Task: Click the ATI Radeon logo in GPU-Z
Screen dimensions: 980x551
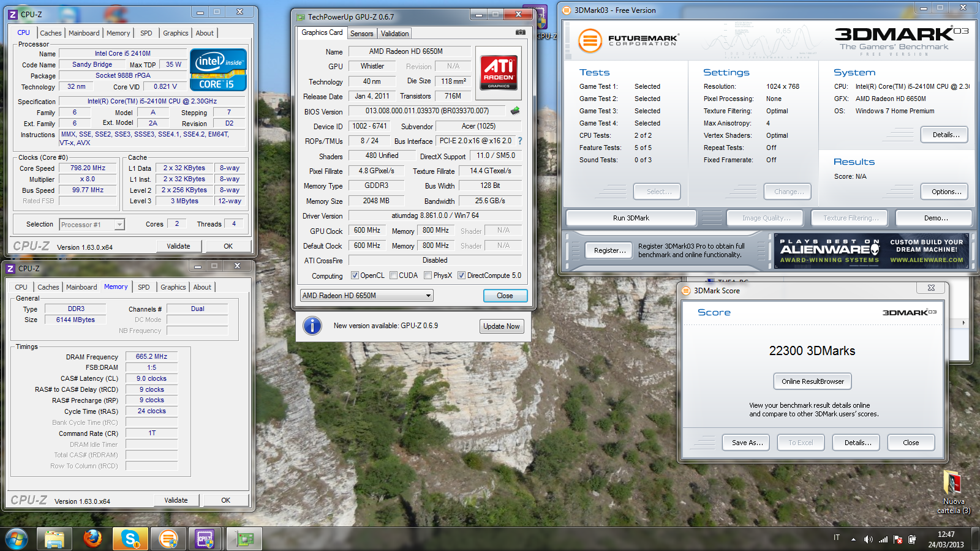Action: click(x=499, y=73)
